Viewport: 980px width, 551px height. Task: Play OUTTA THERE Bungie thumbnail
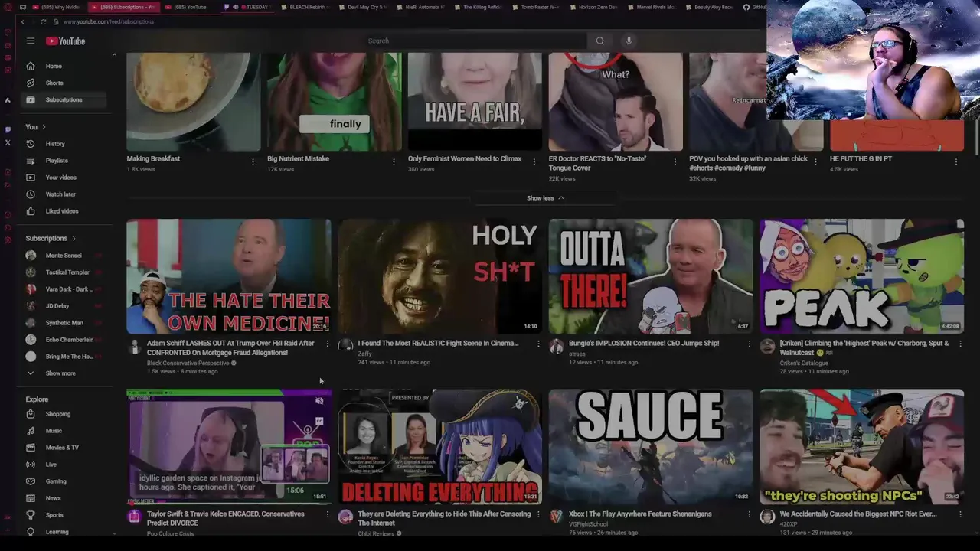click(651, 276)
